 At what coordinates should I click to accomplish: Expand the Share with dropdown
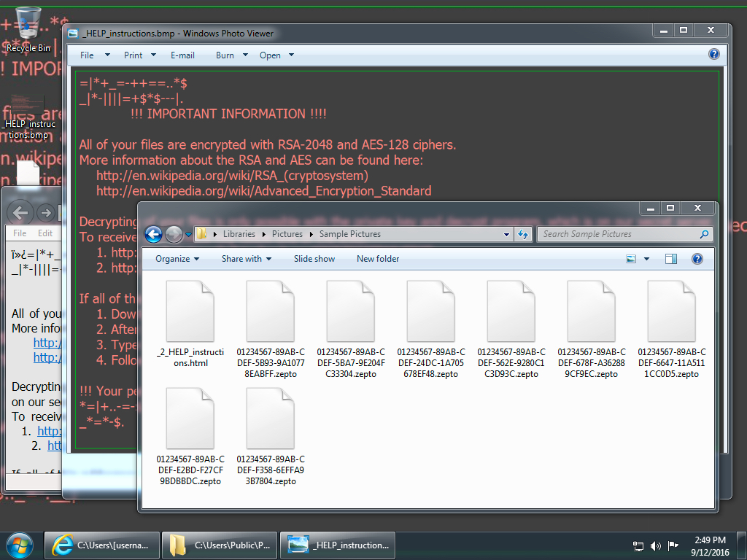pos(246,259)
